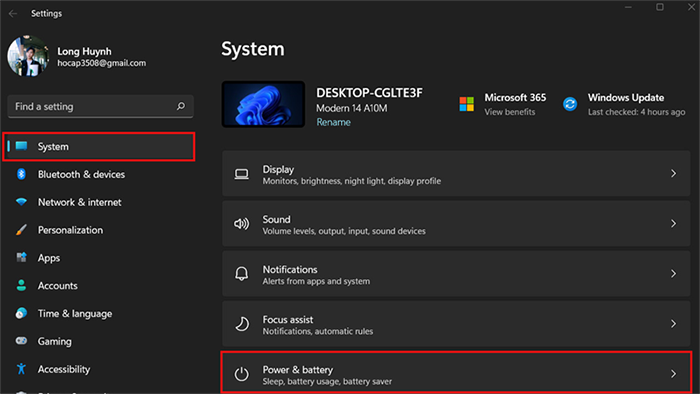Expand the Notifications row chevron
Image resolution: width=700 pixels, height=394 pixels.
coord(673,274)
